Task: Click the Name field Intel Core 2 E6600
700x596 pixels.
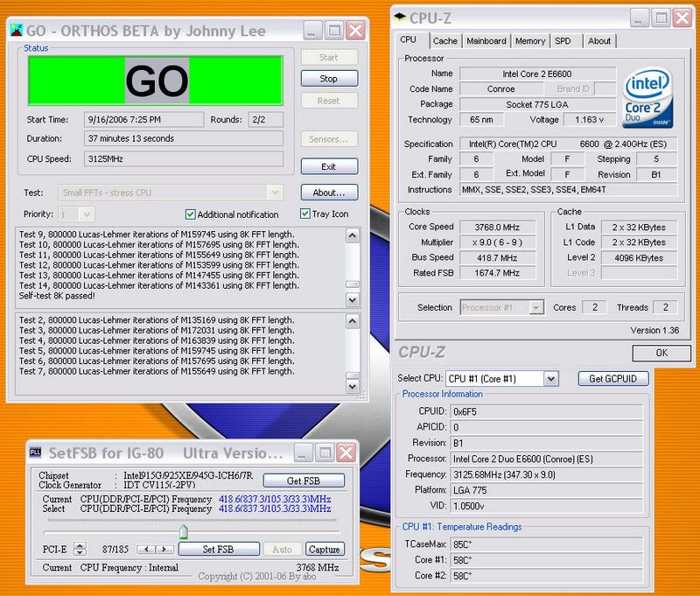Action: tap(537, 74)
